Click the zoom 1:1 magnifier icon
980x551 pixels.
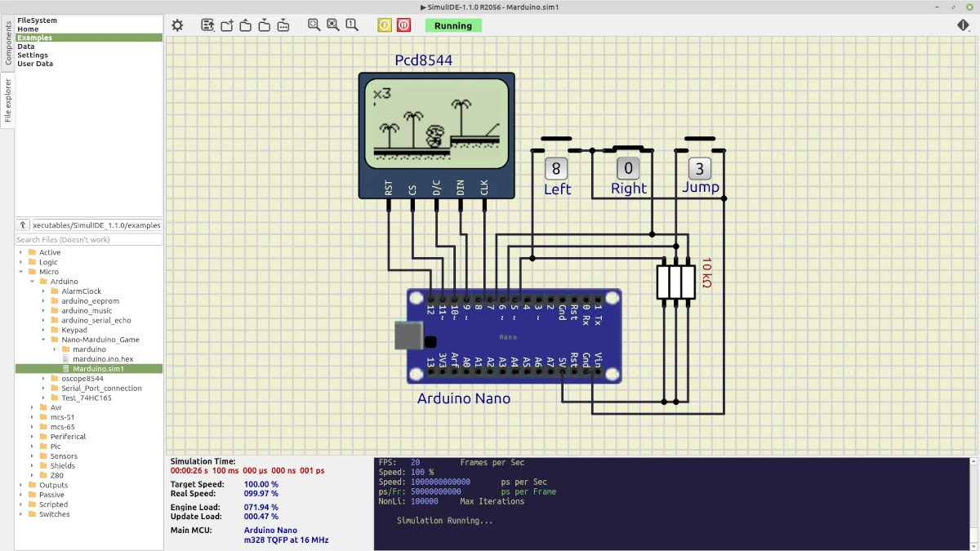(x=352, y=25)
